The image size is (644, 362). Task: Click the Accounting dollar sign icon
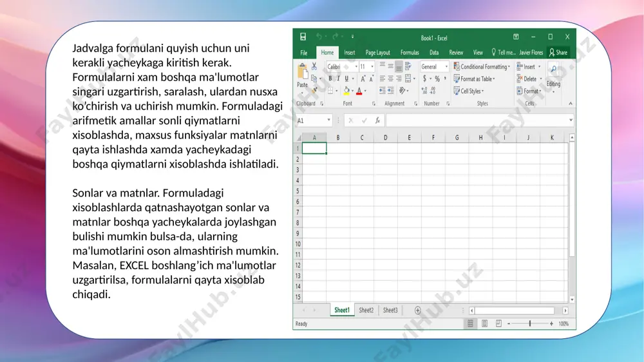pyautogui.click(x=424, y=79)
